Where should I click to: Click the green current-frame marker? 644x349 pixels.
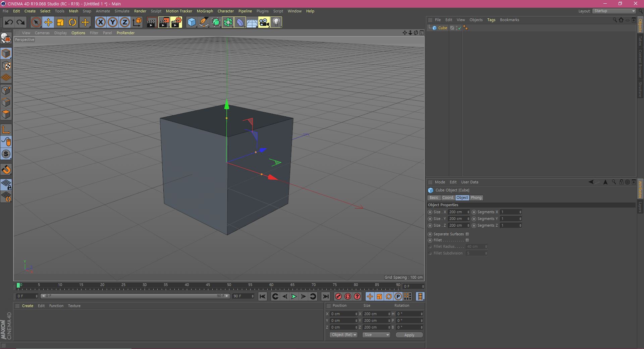(18, 285)
